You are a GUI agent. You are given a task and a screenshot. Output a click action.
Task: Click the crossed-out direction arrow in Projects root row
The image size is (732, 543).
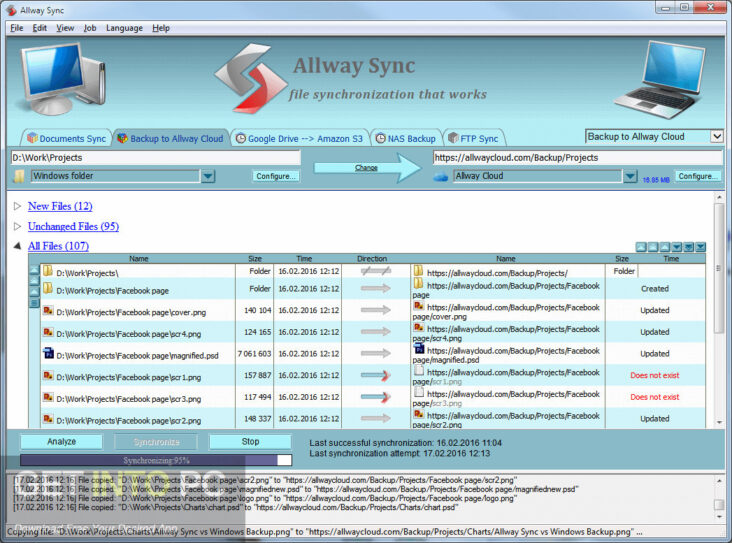376,271
